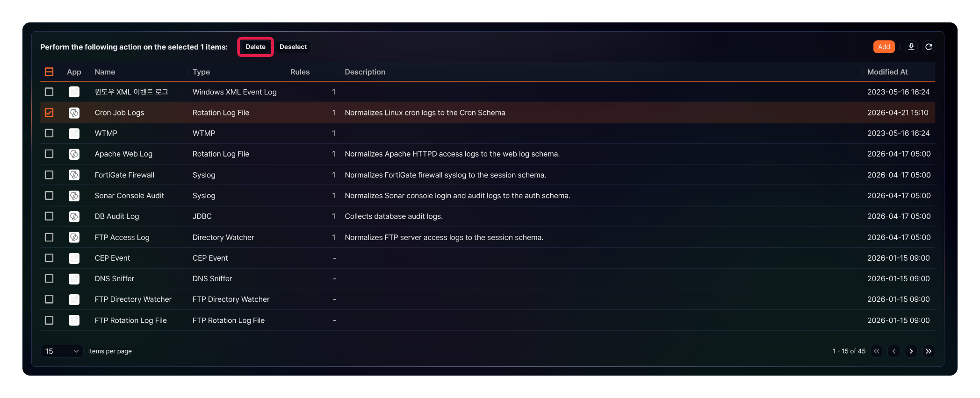Select the Apache Web Log checkbox
The width and height of the screenshot is (980, 398).
coord(49,154)
